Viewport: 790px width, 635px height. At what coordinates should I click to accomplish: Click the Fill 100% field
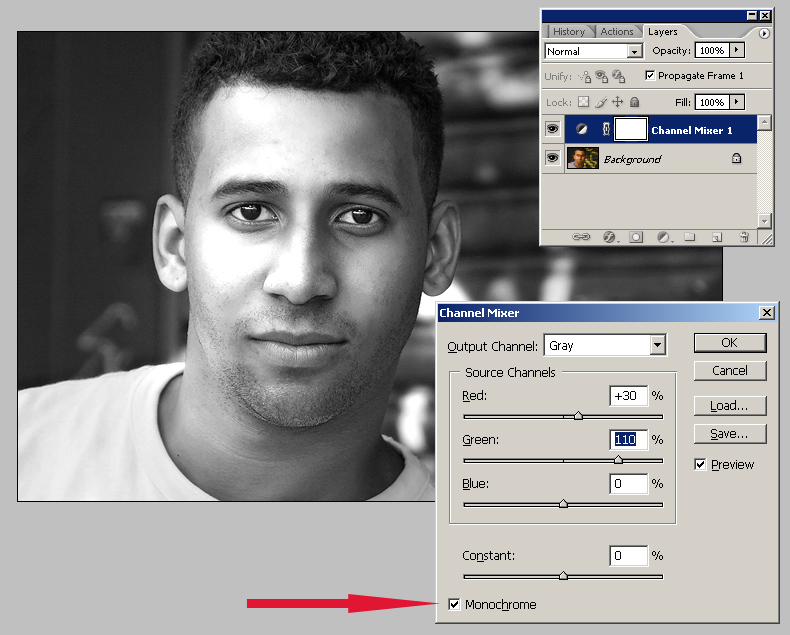(x=712, y=102)
